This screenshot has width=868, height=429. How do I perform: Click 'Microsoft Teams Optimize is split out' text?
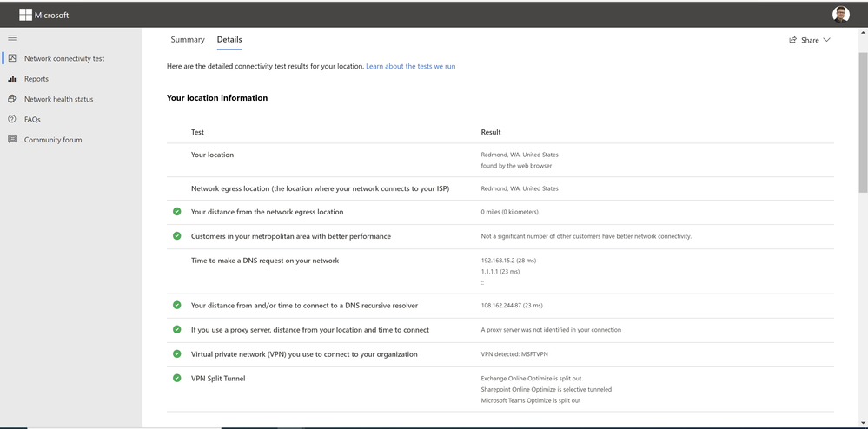coord(531,400)
